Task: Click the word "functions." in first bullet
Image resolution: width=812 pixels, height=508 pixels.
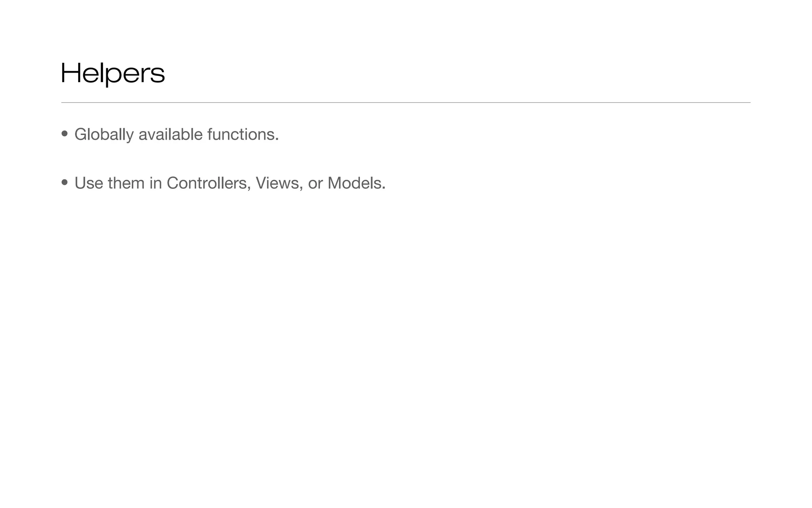Action: tap(243, 134)
